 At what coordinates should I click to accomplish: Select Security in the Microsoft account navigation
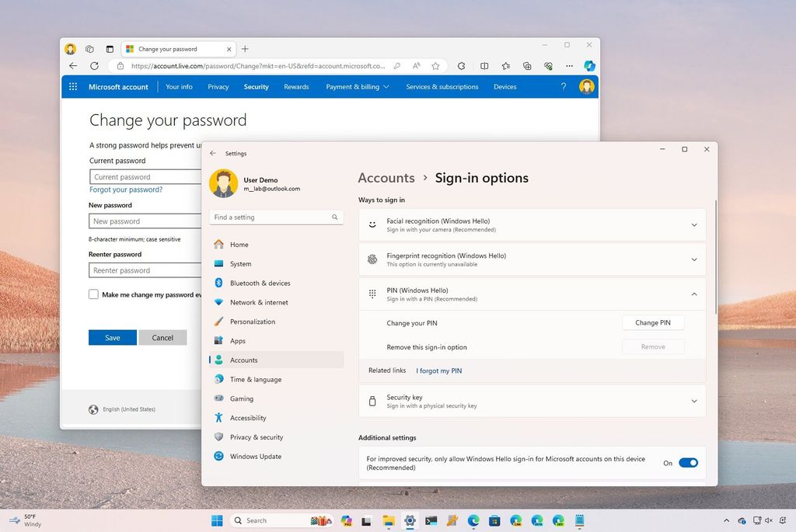(x=256, y=86)
